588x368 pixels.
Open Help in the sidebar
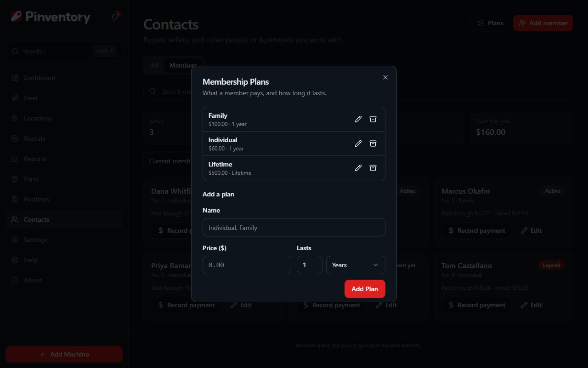(64, 260)
